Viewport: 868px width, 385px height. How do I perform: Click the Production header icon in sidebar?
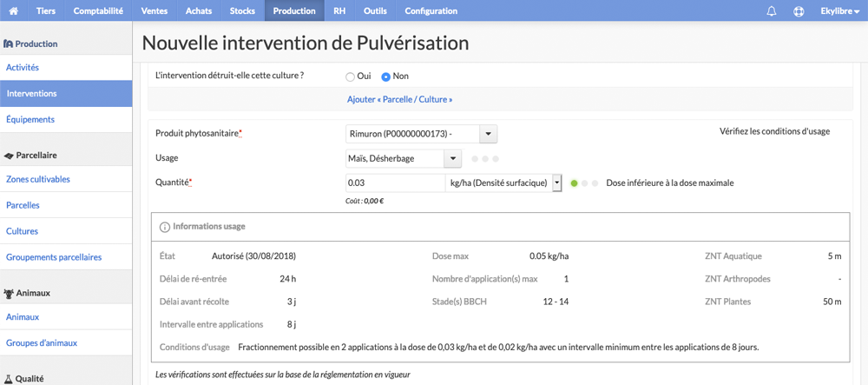[9, 43]
